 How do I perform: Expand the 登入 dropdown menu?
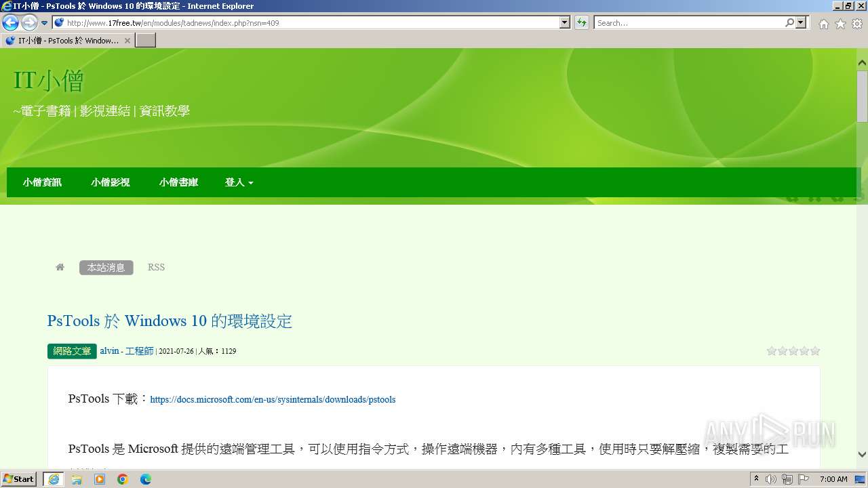click(239, 182)
